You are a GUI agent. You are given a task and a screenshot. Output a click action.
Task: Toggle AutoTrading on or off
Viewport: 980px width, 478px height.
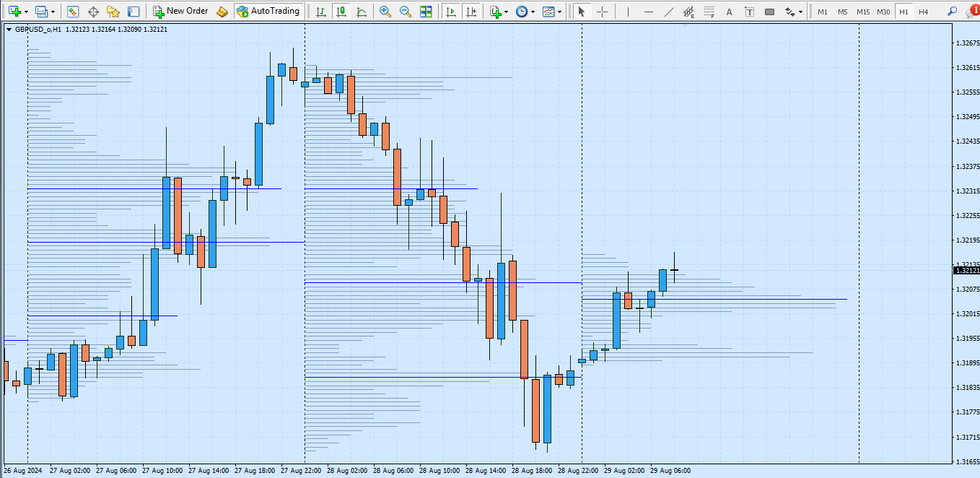coord(268,12)
